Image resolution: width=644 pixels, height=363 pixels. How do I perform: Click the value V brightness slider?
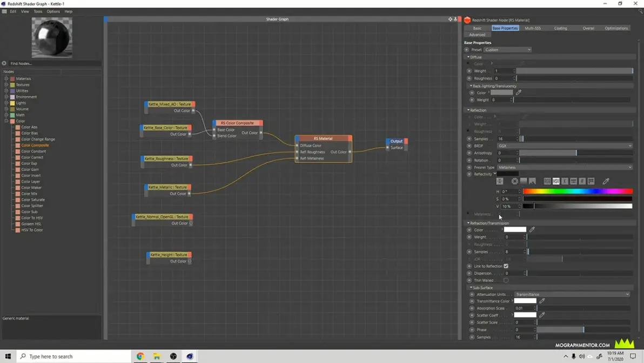pyautogui.click(x=578, y=206)
